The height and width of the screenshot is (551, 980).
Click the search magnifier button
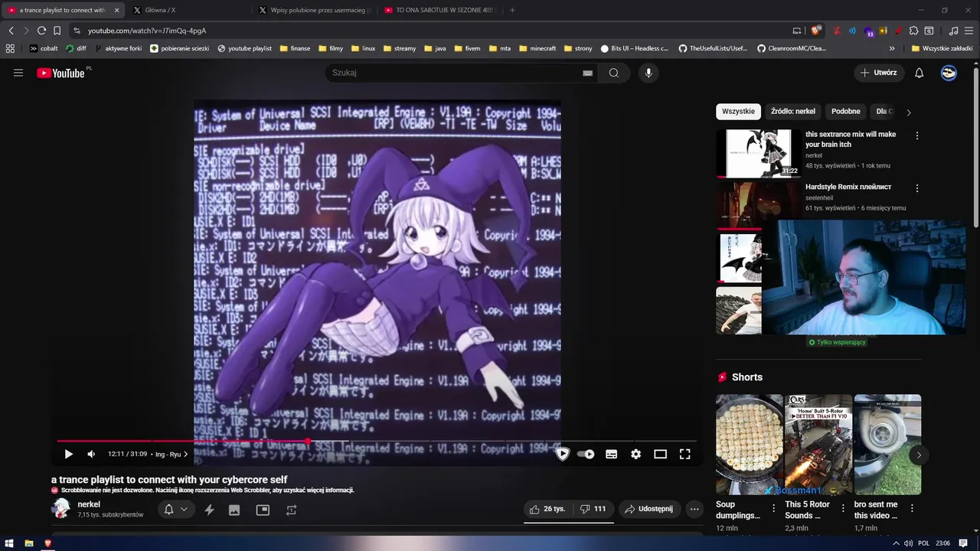click(x=614, y=73)
